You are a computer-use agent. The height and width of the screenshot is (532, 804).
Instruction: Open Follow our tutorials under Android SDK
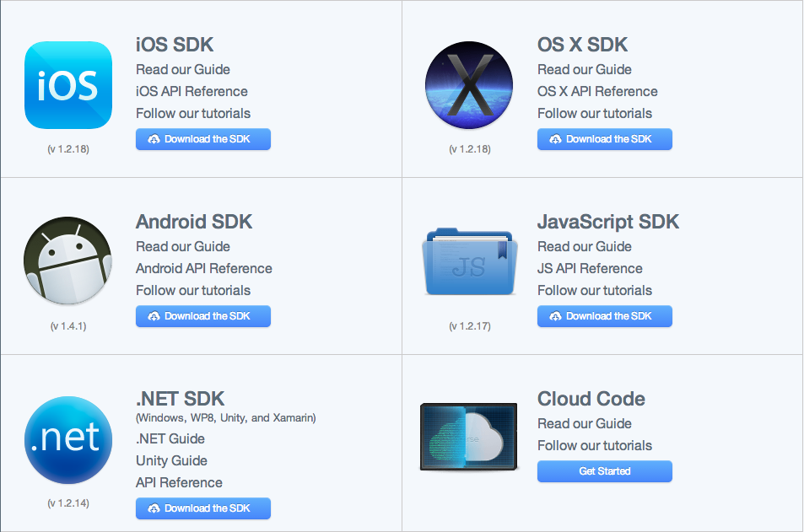tap(193, 291)
